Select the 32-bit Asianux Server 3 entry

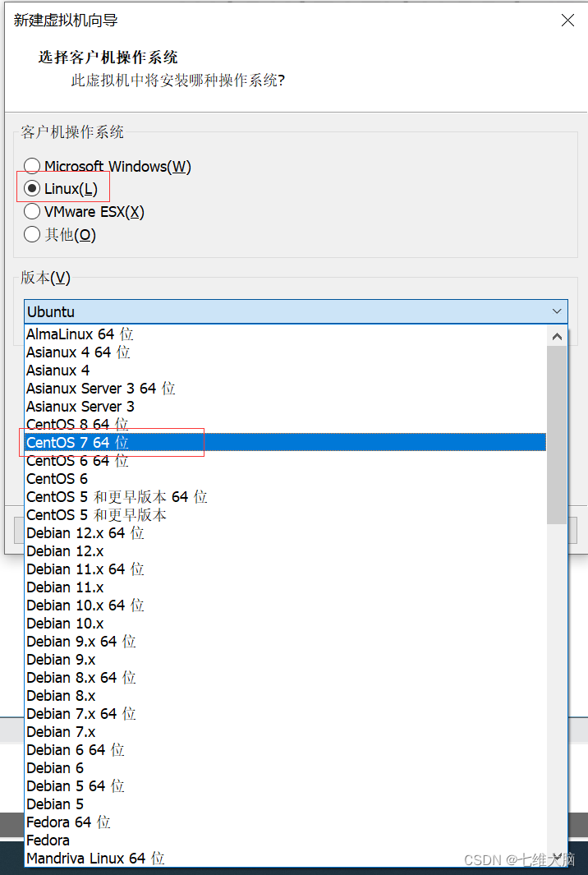pos(286,406)
